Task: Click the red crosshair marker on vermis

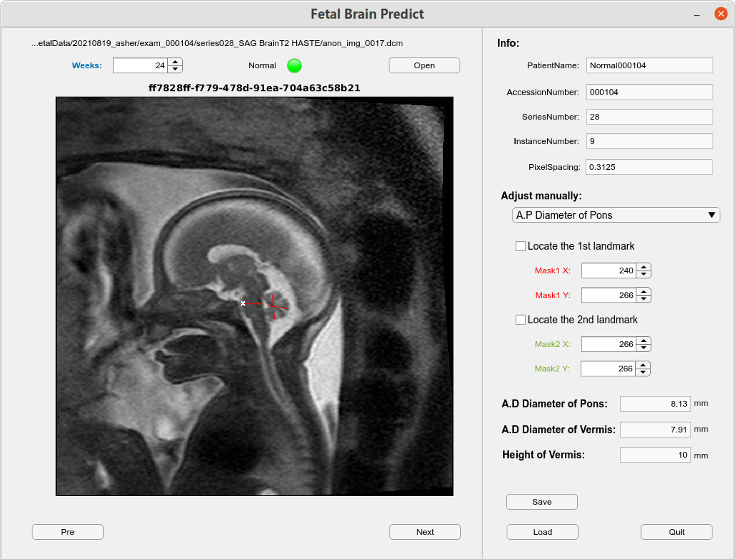Action: coord(274,306)
